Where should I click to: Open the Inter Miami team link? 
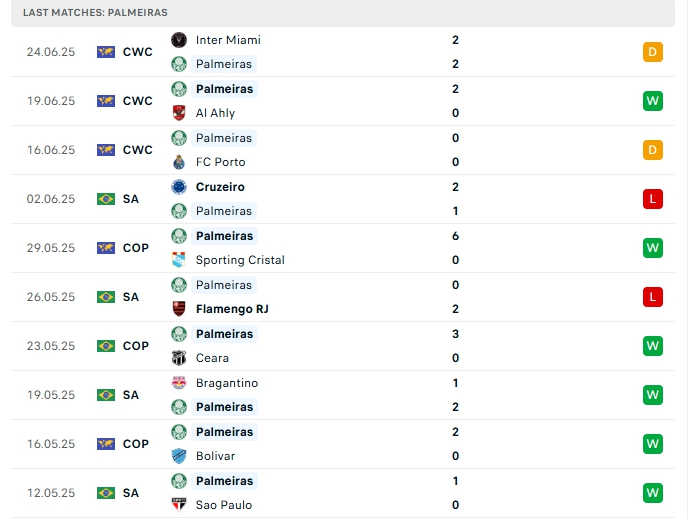pos(228,40)
